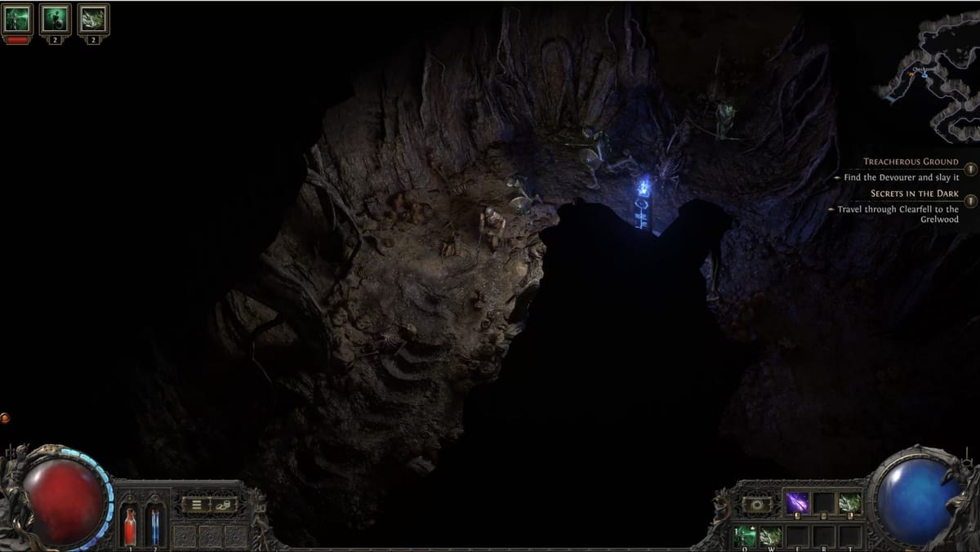
Task: Select the purple spear skill icon
Action: tap(797, 502)
